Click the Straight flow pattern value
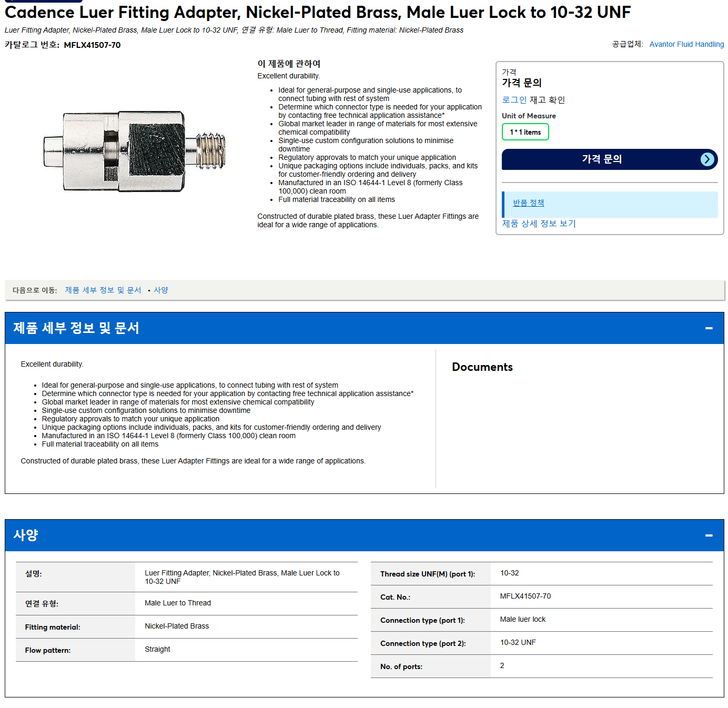This screenshot has width=728, height=708. 157,650
